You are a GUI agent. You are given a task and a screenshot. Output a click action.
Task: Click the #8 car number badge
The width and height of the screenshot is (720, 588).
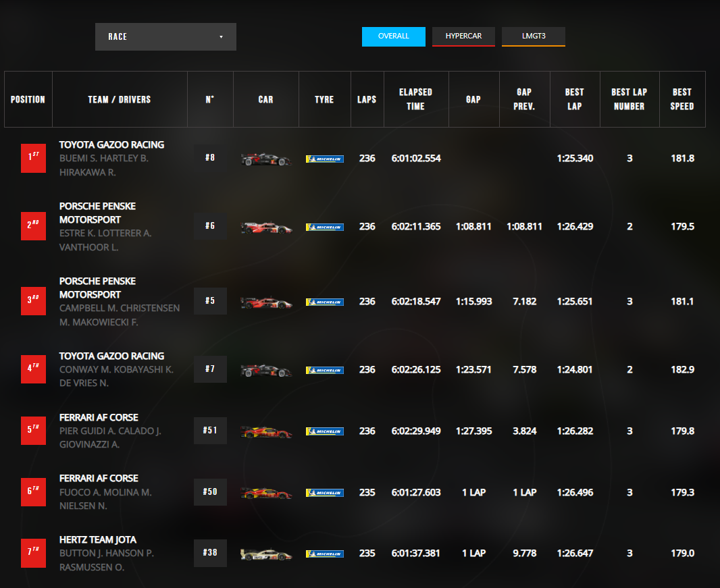click(x=210, y=158)
